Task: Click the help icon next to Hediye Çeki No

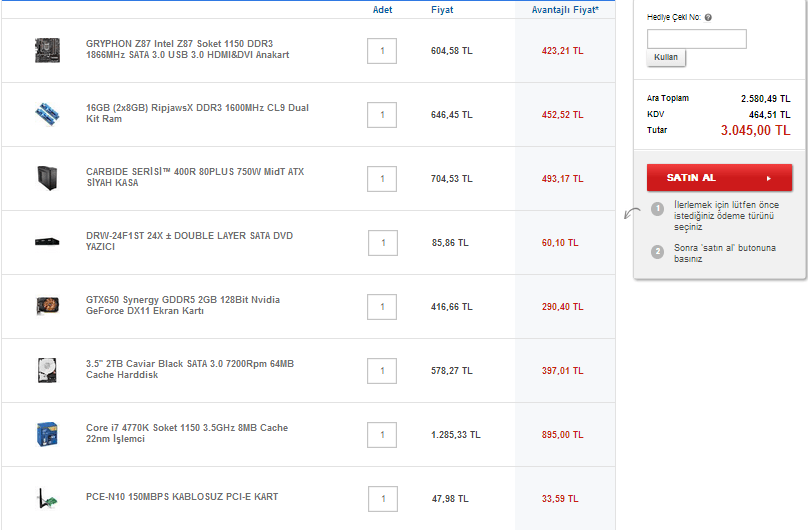Action: [708, 18]
